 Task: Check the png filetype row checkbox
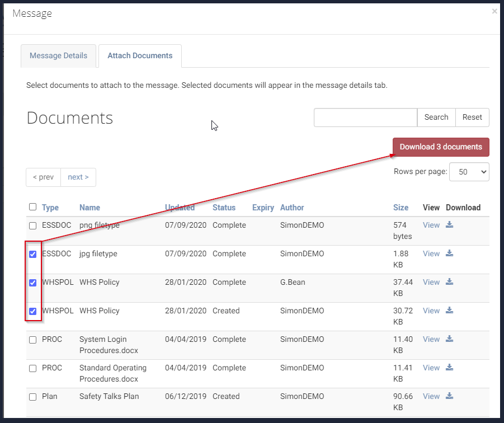click(33, 225)
